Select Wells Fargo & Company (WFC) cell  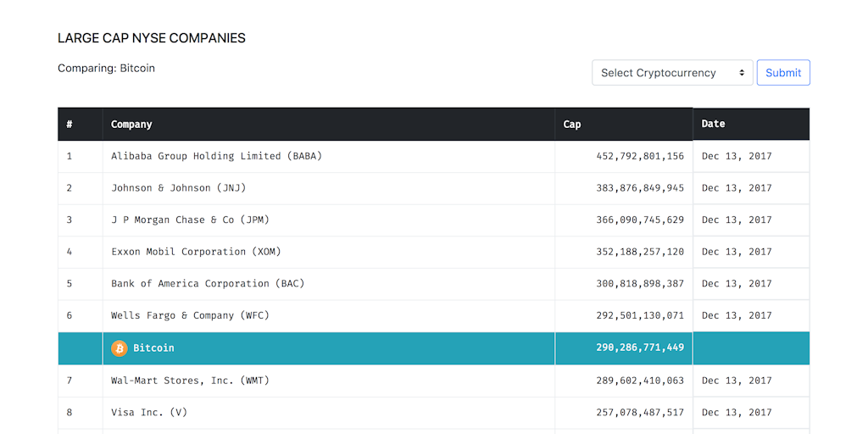[x=329, y=315]
